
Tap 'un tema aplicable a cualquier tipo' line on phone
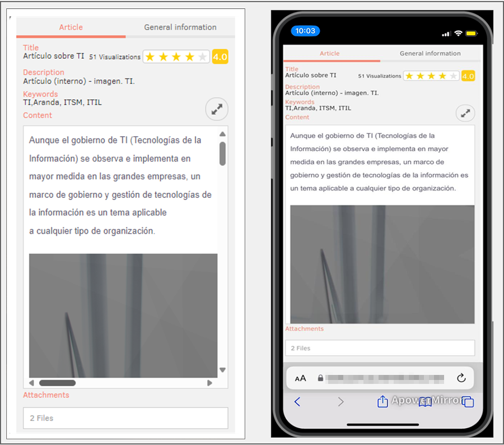click(x=373, y=188)
